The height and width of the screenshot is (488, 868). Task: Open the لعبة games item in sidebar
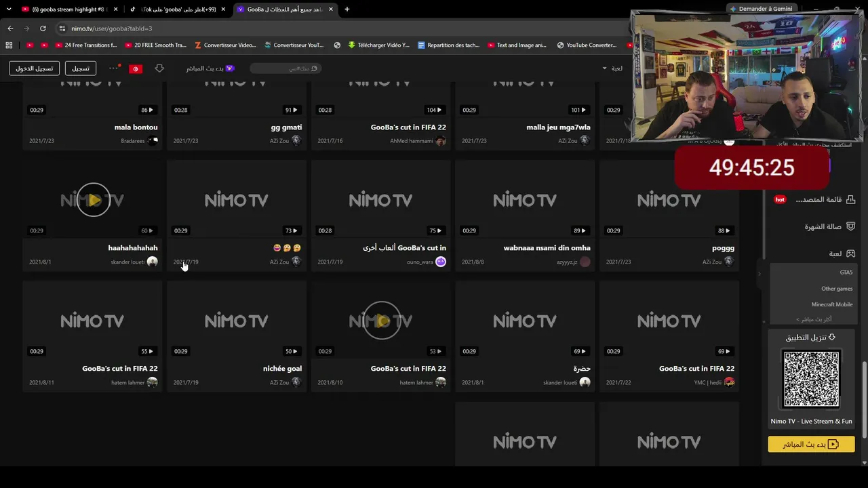[x=842, y=253]
